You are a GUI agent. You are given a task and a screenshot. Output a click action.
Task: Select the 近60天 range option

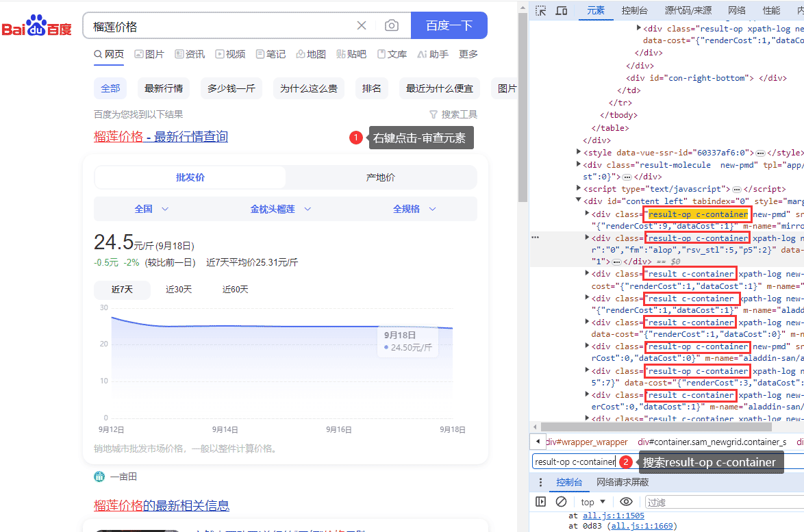[235, 290]
